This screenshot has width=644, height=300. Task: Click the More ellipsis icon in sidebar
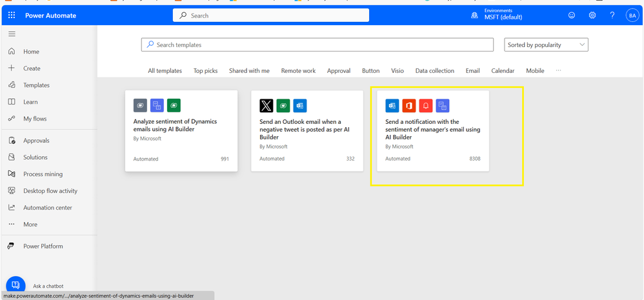click(x=12, y=225)
